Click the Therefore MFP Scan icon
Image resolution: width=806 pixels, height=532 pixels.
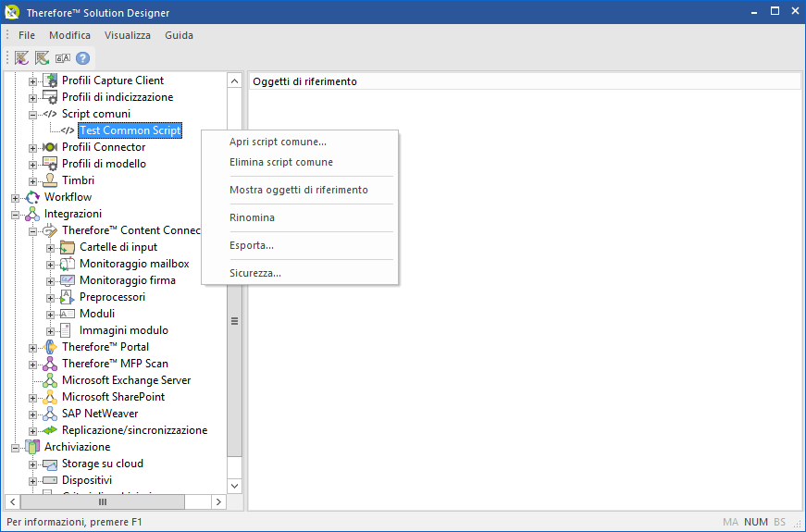(50, 364)
